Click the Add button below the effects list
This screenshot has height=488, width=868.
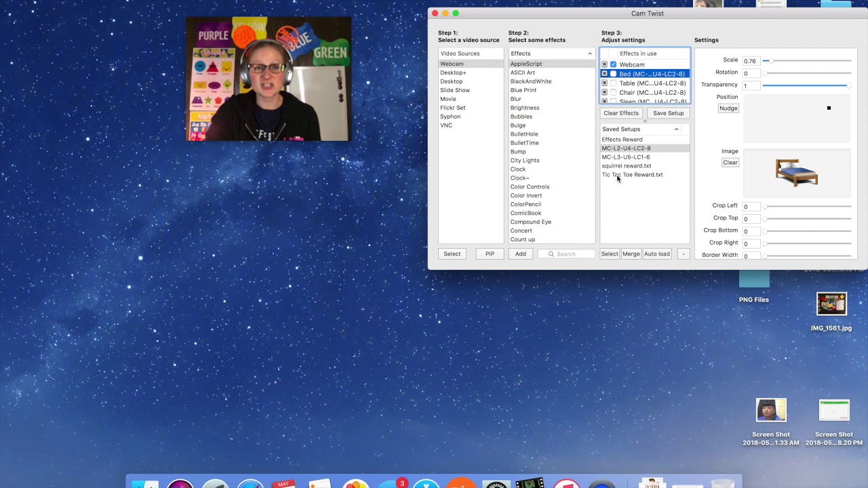[x=521, y=254]
